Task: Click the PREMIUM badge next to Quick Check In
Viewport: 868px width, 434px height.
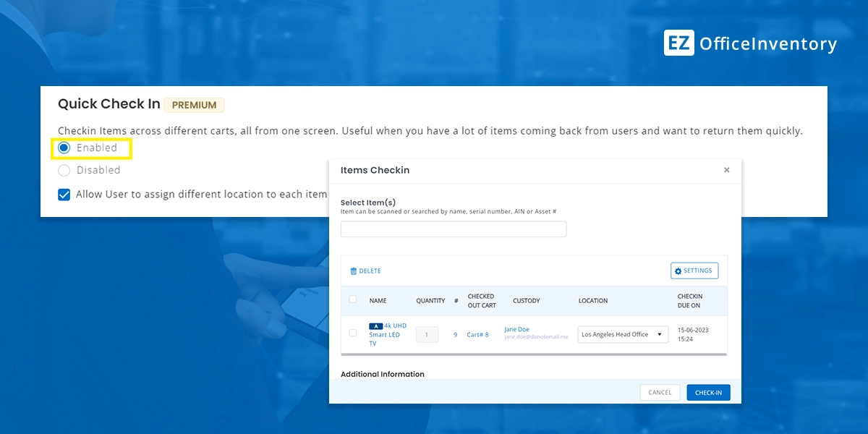Action: pos(194,105)
